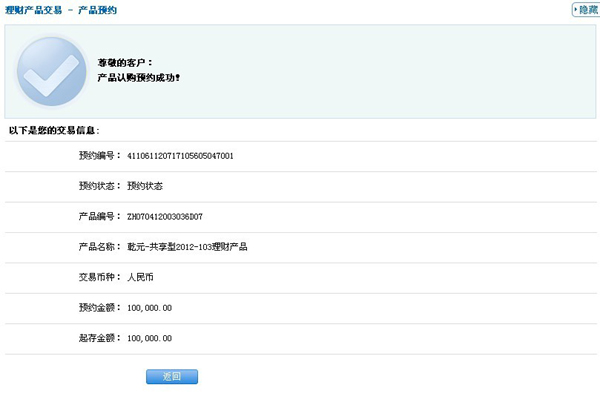Click the 起存金额 field label
Viewport: 600px width, 402px height.
[x=98, y=338]
